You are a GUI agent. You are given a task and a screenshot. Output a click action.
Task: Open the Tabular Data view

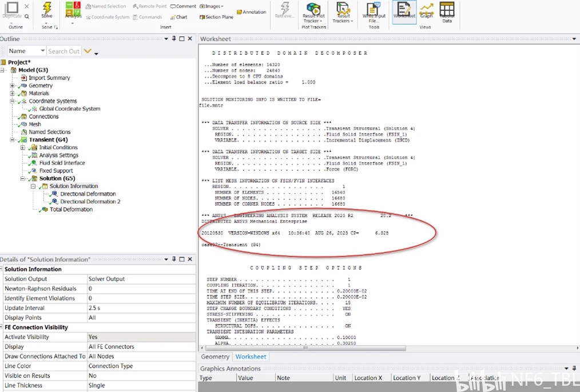(447, 13)
